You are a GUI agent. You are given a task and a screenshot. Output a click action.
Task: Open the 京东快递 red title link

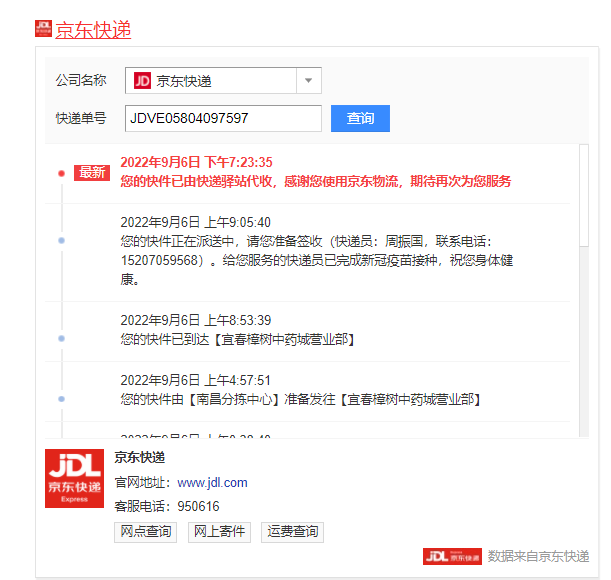click(x=93, y=30)
